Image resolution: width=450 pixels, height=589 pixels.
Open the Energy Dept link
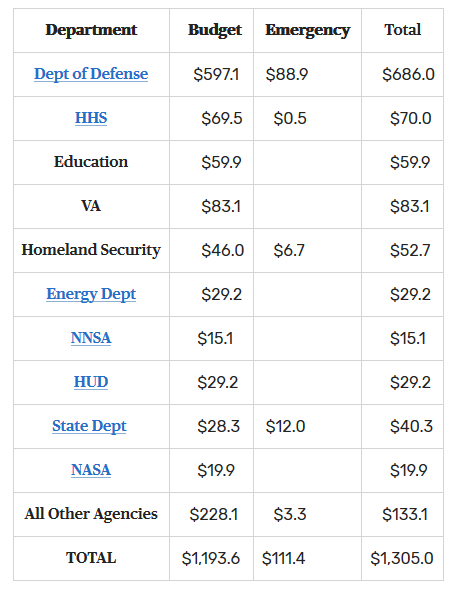point(91,294)
